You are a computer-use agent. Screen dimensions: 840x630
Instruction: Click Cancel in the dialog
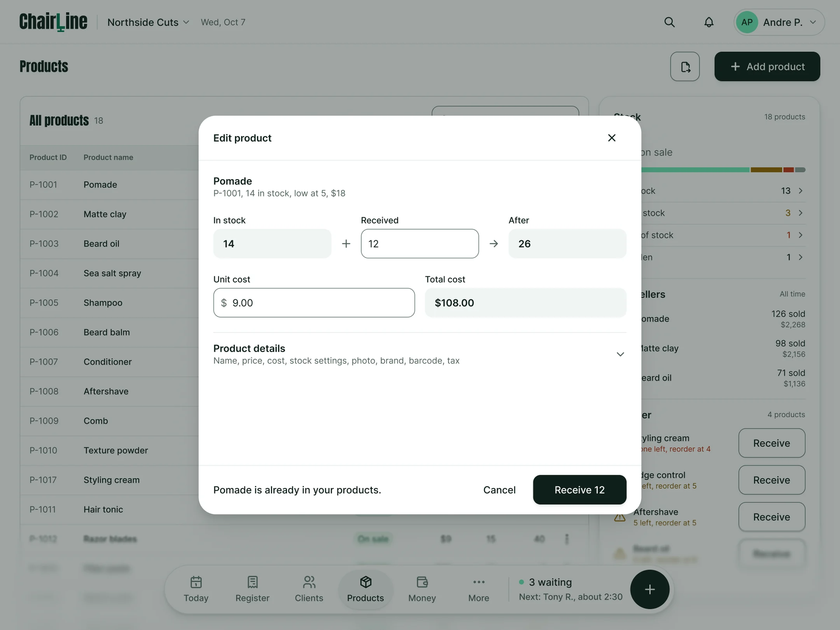pos(499,490)
